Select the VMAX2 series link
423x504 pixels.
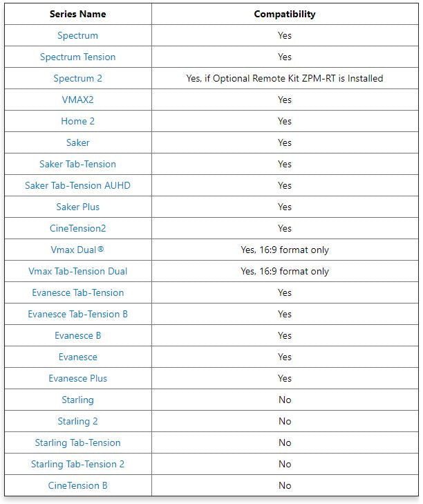pyautogui.click(x=77, y=100)
